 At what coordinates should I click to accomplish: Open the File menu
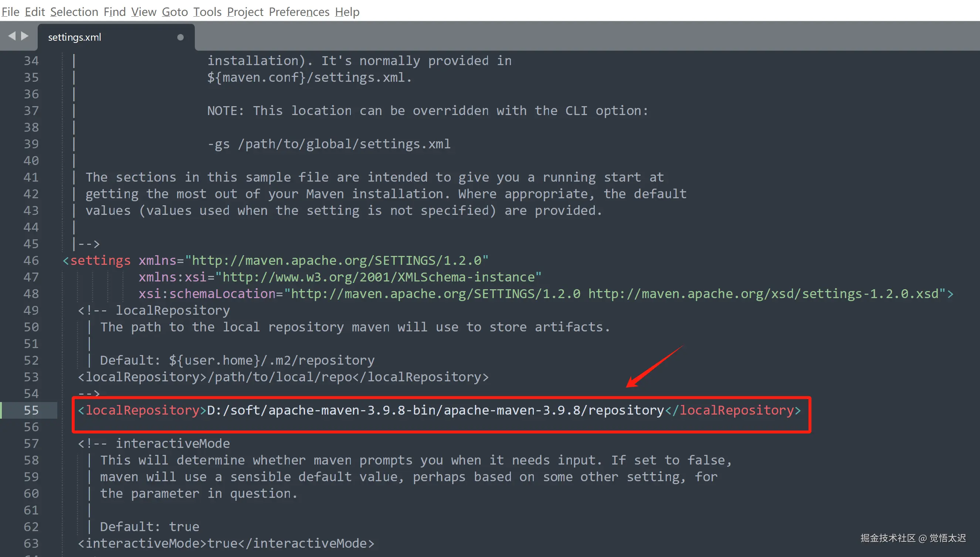(10, 12)
